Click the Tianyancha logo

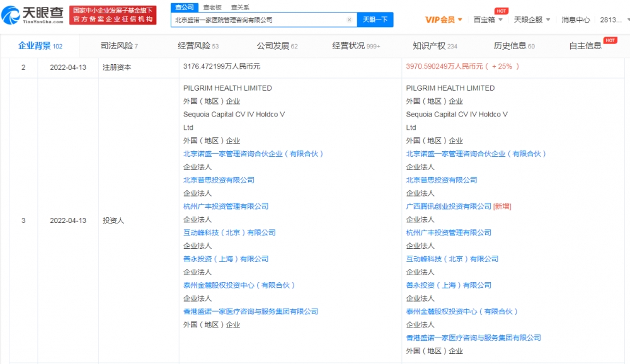pyautogui.click(x=33, y=15)
